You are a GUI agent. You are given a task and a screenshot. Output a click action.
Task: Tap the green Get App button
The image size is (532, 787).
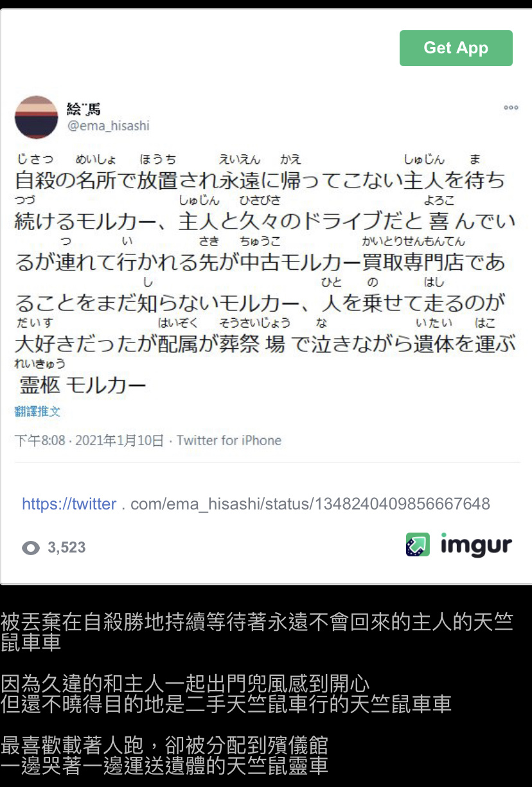(x=456, y=48)
